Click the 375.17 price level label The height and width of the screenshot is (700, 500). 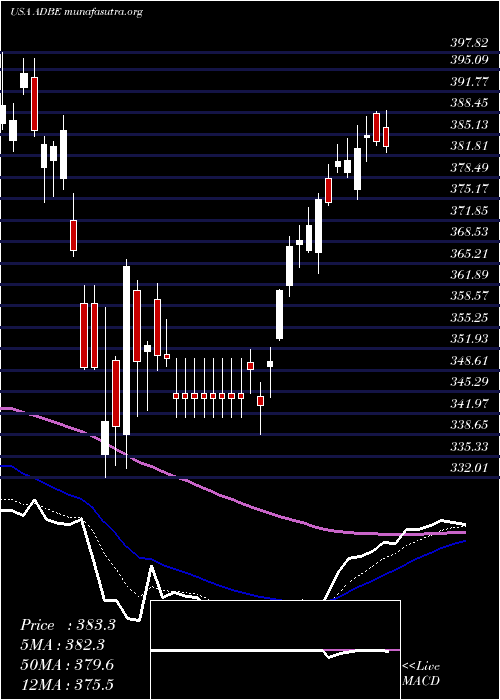coord(468,189)
